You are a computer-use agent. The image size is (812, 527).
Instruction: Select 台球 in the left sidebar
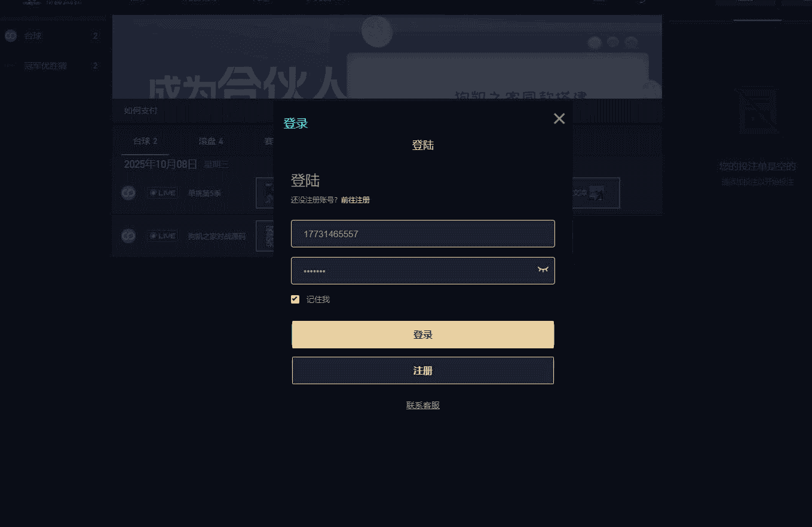[x=33, y=36]
